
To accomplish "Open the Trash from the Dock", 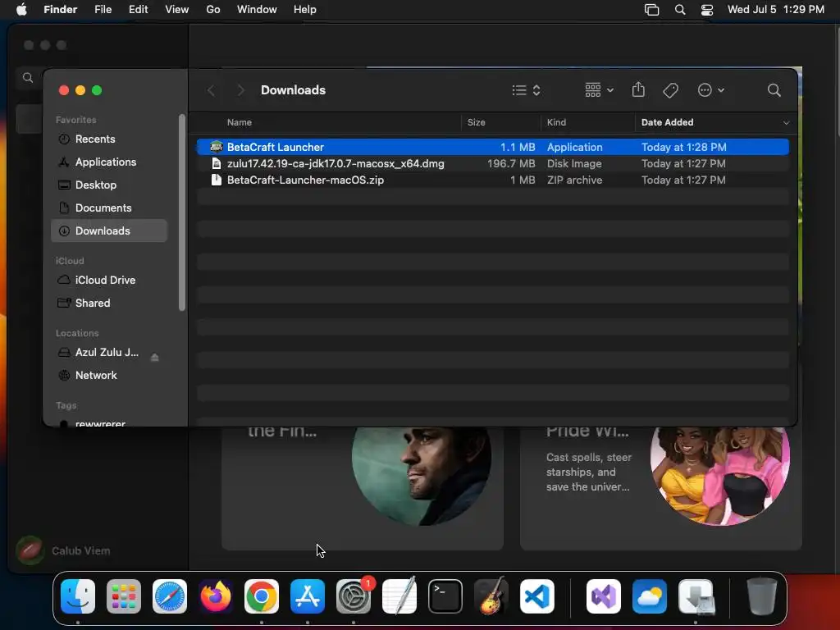I will coord(762,596).
